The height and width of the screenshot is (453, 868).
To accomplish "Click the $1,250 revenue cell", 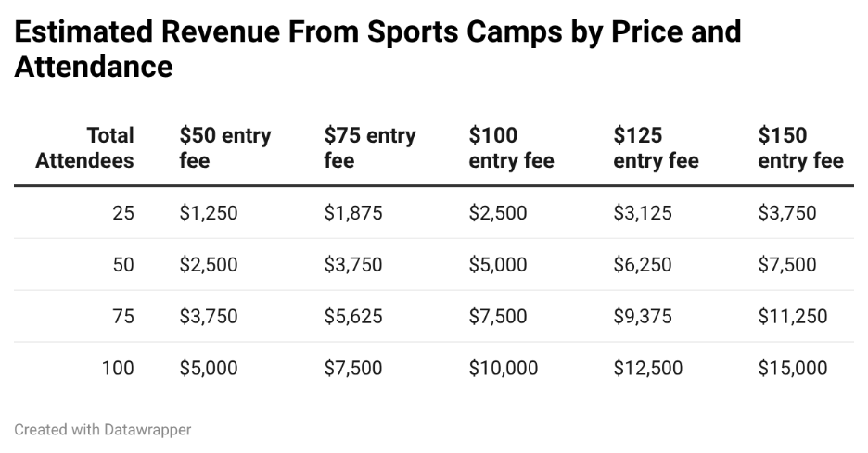I will [209, 213].
